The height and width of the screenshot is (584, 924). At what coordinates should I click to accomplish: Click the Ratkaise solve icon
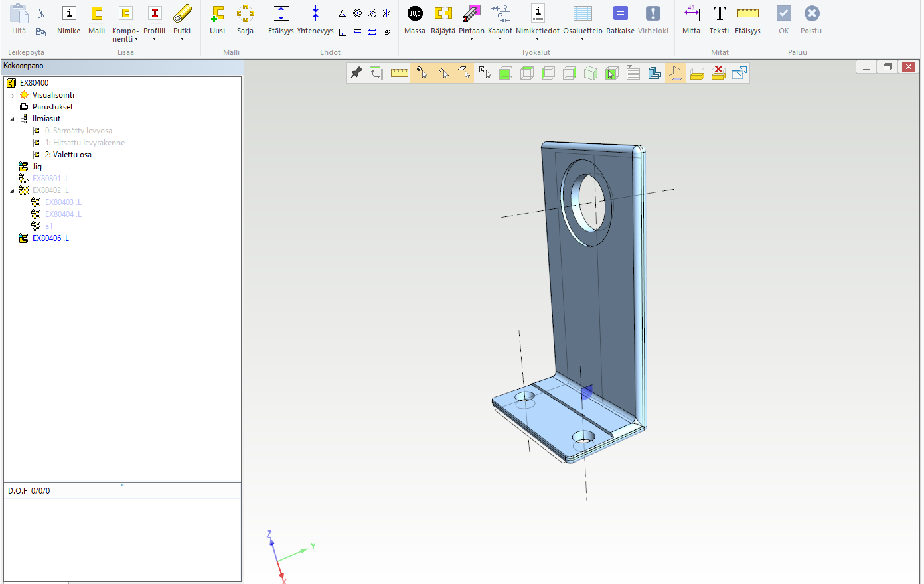coord(620,14)
